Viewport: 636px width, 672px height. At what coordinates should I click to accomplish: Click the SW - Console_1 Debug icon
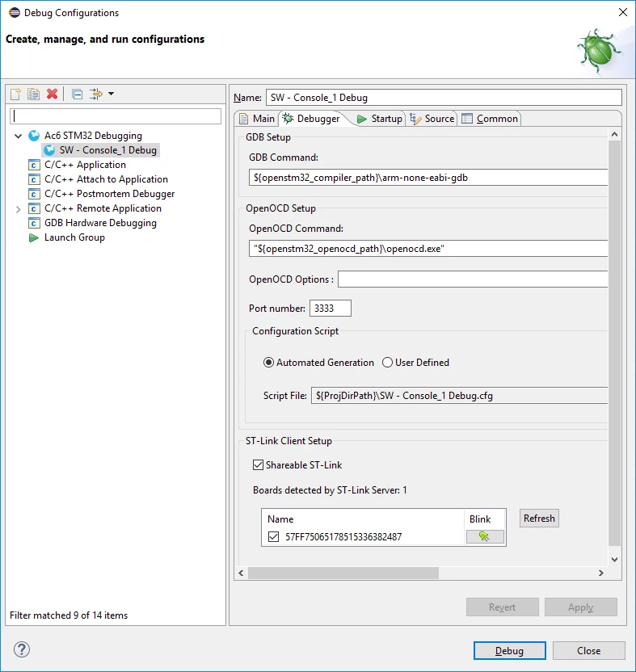(49, 150)
